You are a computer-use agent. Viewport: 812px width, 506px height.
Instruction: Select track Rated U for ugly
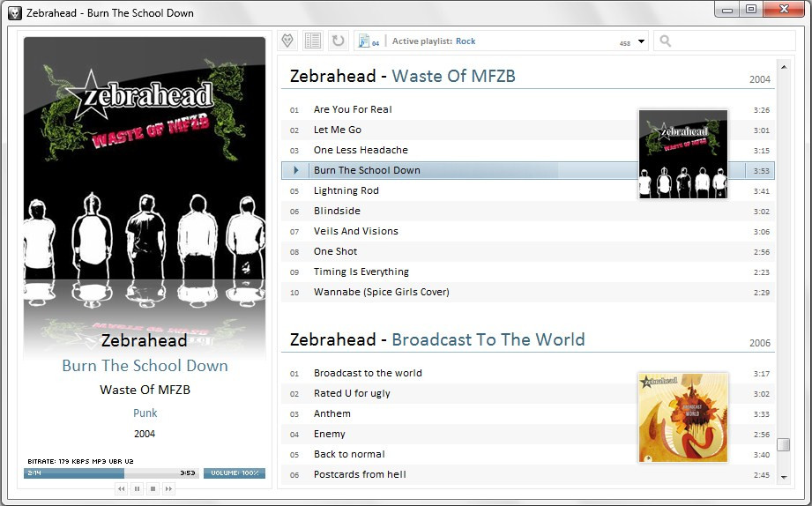[528, 393]
